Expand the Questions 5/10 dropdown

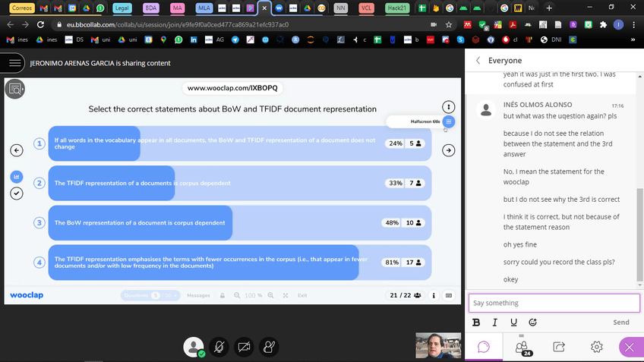[150, 295]
